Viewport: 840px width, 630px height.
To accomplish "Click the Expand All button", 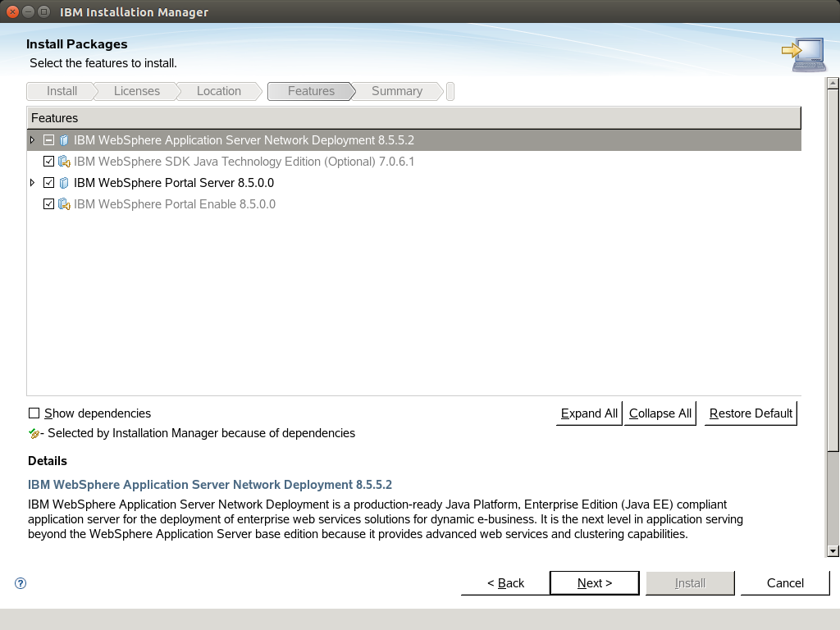I will coord(589,413).
